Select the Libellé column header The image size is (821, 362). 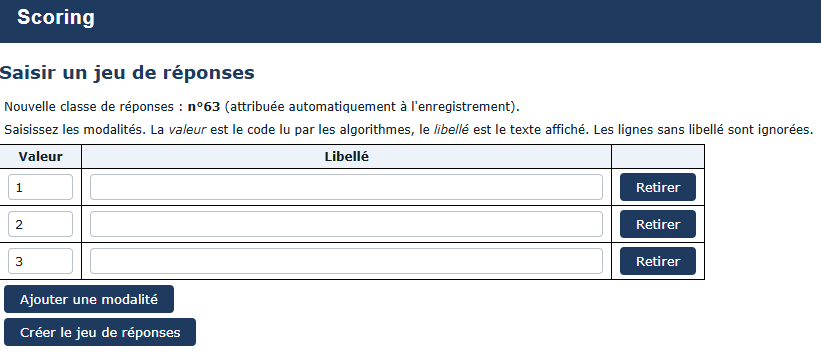(347, 157)
